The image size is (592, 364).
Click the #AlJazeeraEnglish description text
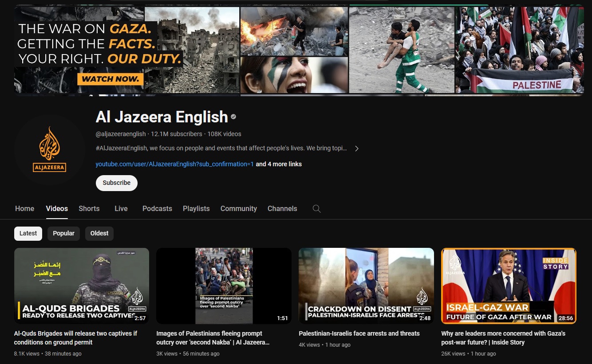coord(221,148)
